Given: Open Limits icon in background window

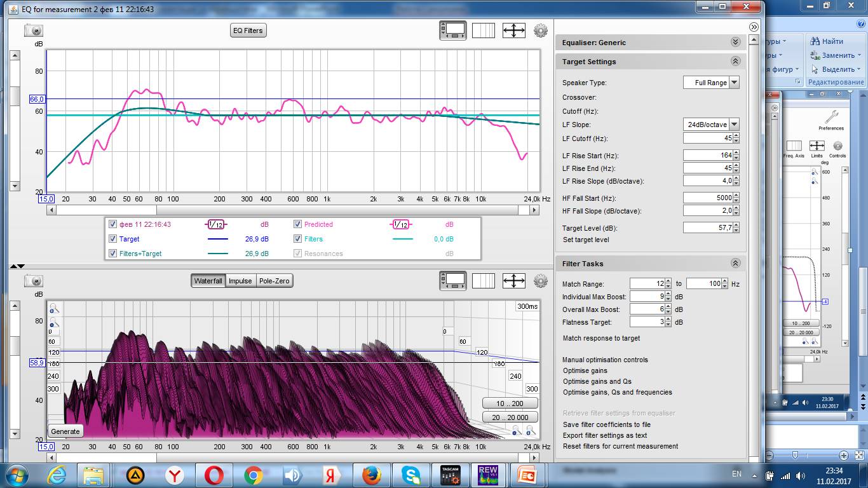Looking at the screenshot, I should tap(817, 149).
